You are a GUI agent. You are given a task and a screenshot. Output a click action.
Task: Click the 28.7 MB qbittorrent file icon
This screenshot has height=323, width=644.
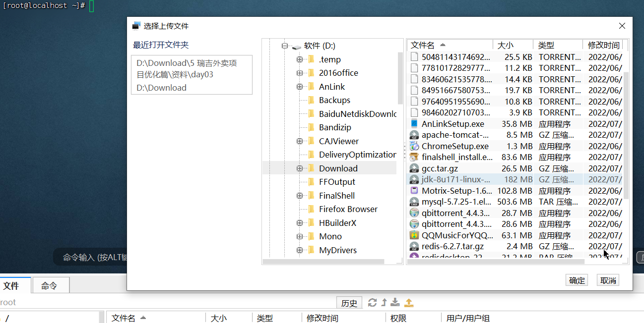coord(414,213)
